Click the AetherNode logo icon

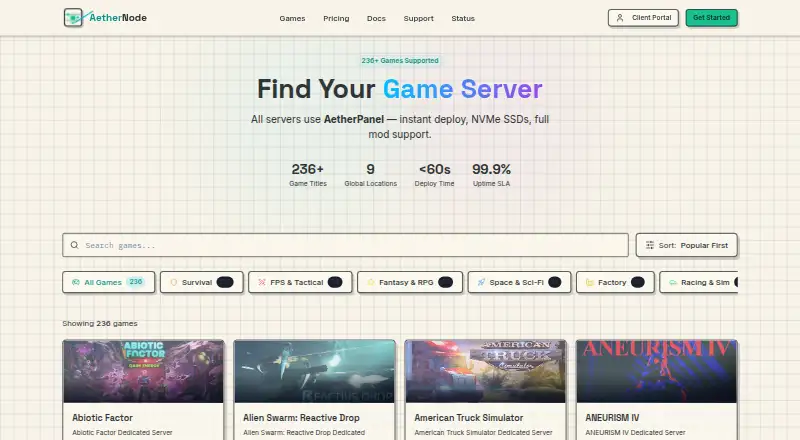tap(73, 18)
